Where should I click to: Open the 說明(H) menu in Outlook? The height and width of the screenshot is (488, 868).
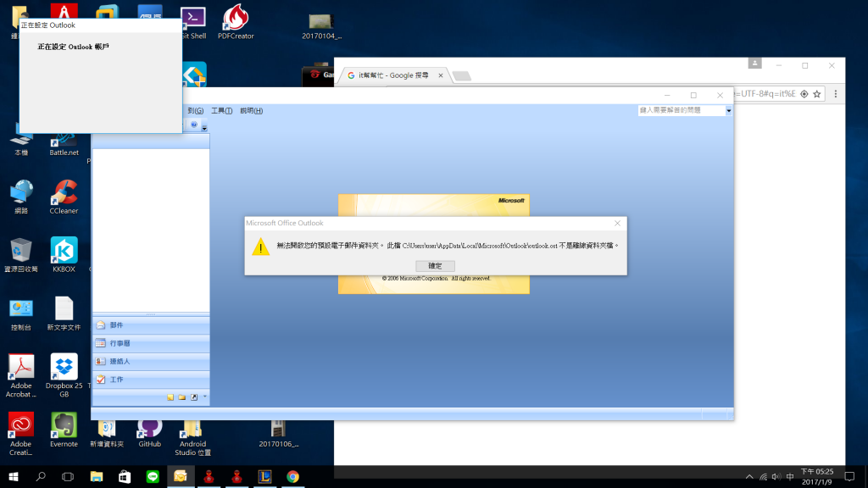point(251,111)
